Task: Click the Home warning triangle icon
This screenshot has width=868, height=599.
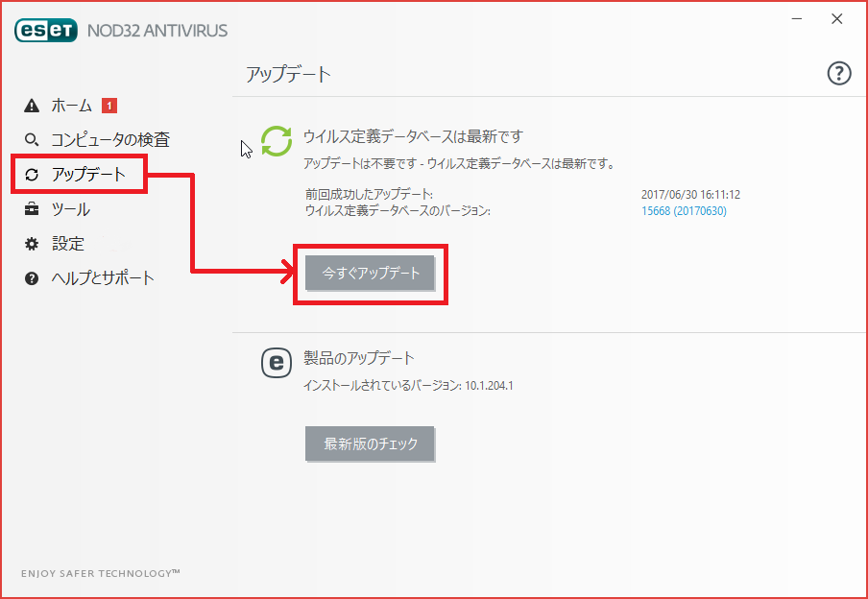Action: 32,106
